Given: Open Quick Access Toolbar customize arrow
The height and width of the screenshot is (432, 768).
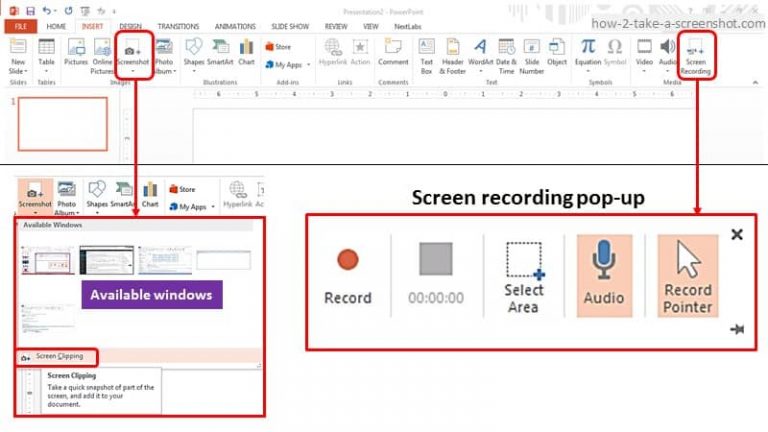Looking at the screenshot, I should [x=114, y=11].
